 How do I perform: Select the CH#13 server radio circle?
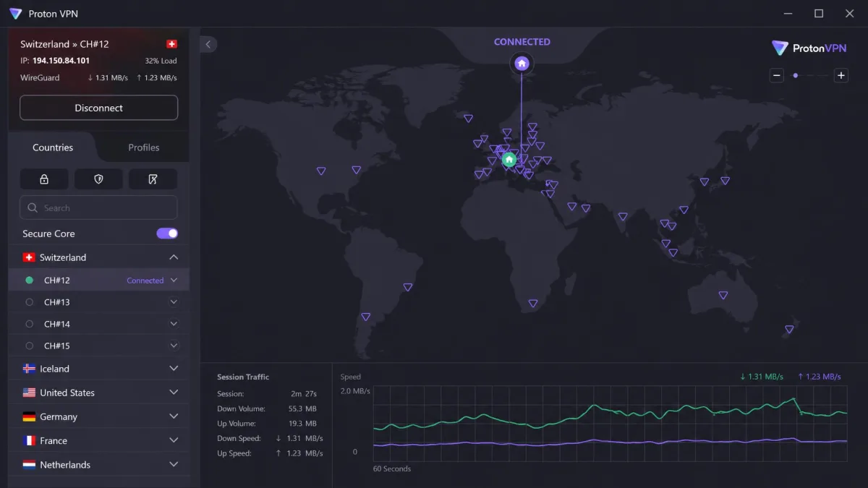click(x=29, y=302)
